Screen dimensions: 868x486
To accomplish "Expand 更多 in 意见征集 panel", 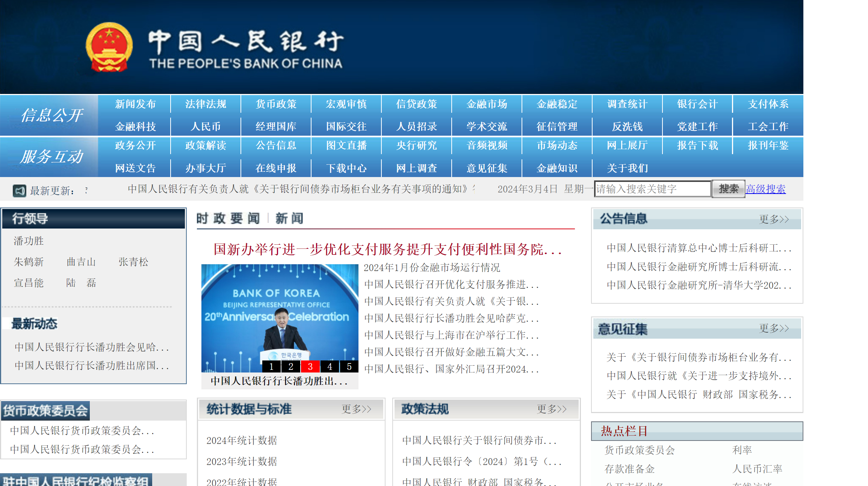I will (x=774, y=328).
